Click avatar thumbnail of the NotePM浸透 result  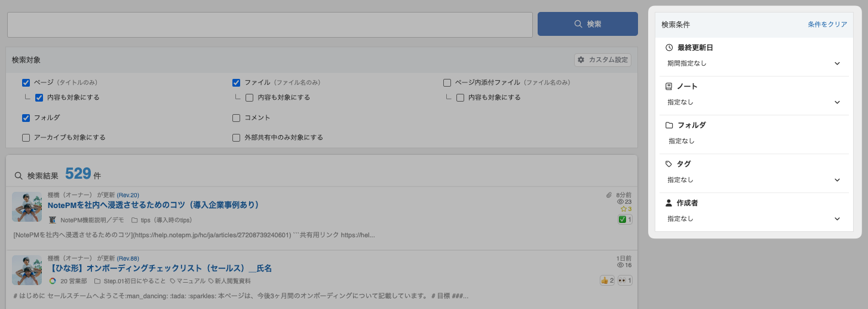(x=27, y=207)
